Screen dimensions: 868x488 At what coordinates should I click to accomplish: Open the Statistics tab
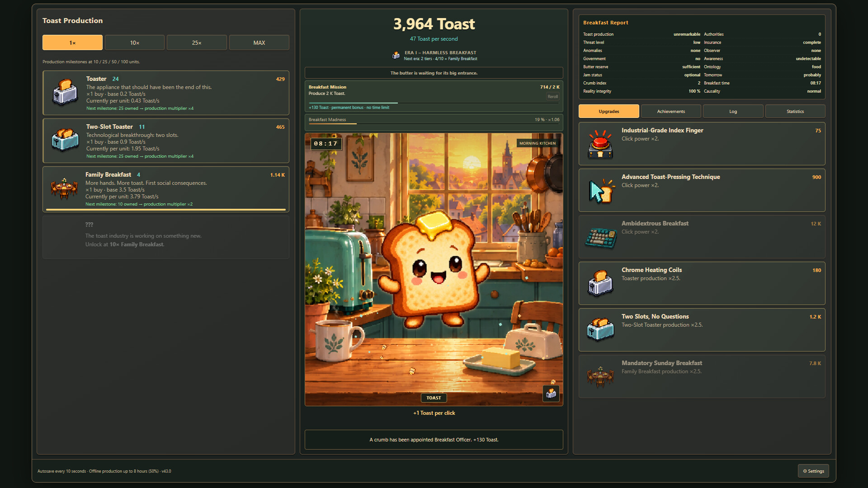(x=795, y=111)
